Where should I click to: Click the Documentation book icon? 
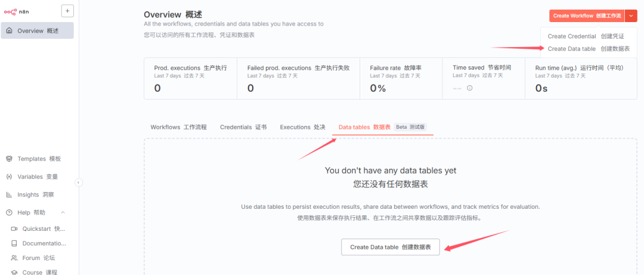14,243
